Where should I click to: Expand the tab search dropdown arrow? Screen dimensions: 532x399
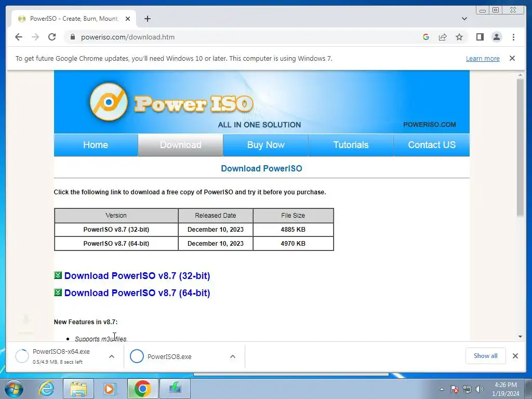point(464,19)
